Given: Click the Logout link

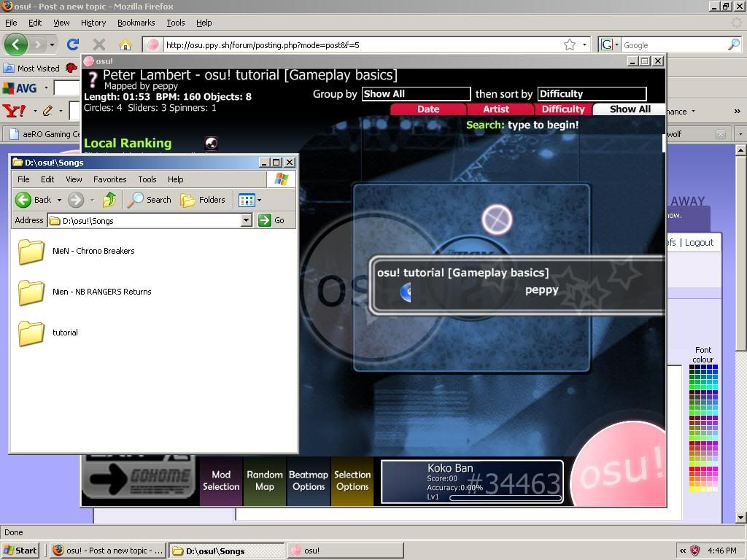Looking at the screenshot, I should pos(699,242).
